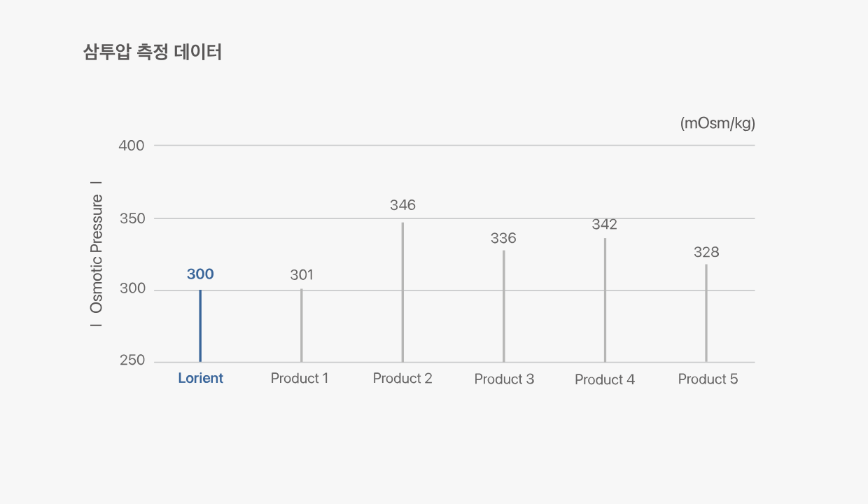Click the 250 y-axis tick label
The height and width of the screenshot is (504, 868).
click(132, 360)
